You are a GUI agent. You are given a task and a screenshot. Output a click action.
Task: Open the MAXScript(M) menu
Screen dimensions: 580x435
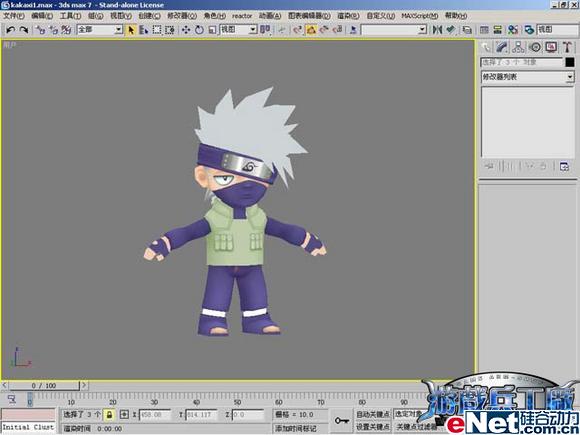coord(420,16)
